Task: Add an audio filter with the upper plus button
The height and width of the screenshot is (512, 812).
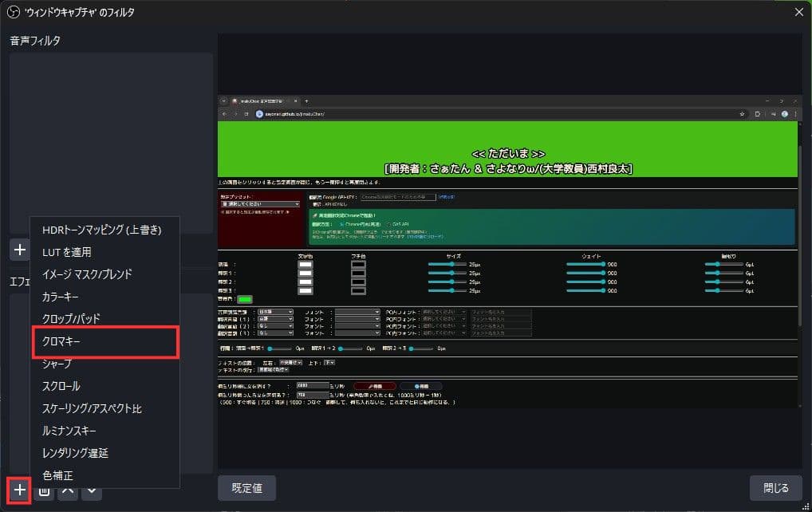Action: point(20,249)
